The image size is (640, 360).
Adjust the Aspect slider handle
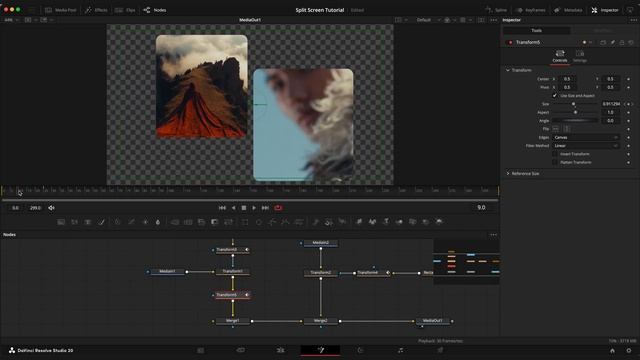tap(575, 112)
